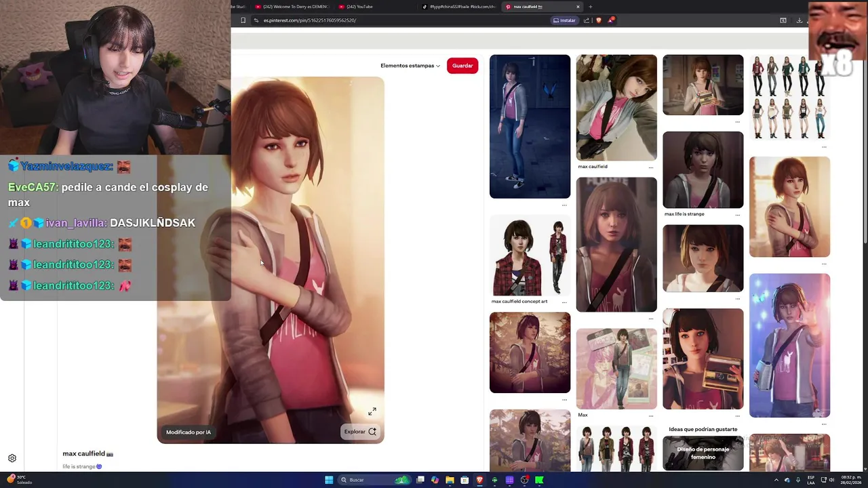This screenshot has width=868, height=488.
Task: Open the Kick app on the taskbar
Action: (539, 480)
